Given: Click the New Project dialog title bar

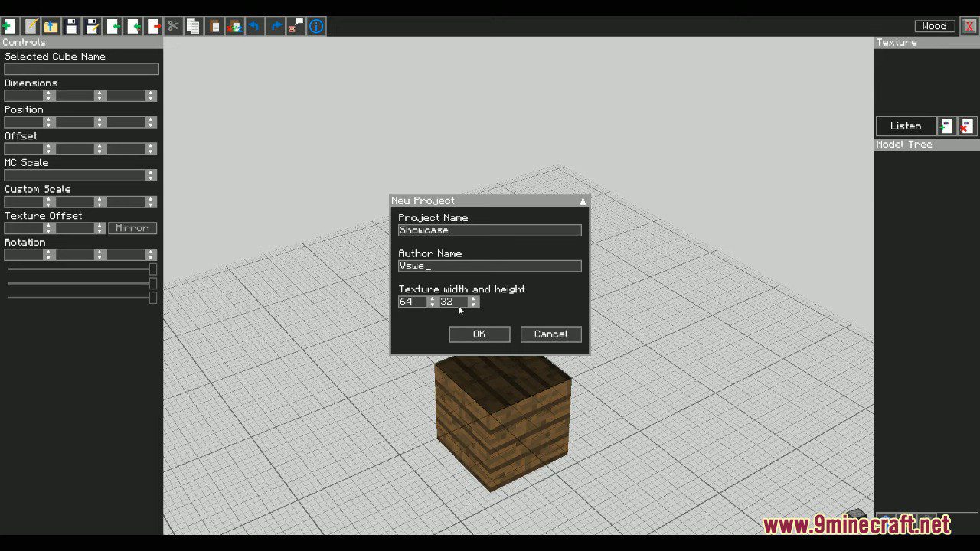Looking at the screenshot, I should [x=490, y=201].
